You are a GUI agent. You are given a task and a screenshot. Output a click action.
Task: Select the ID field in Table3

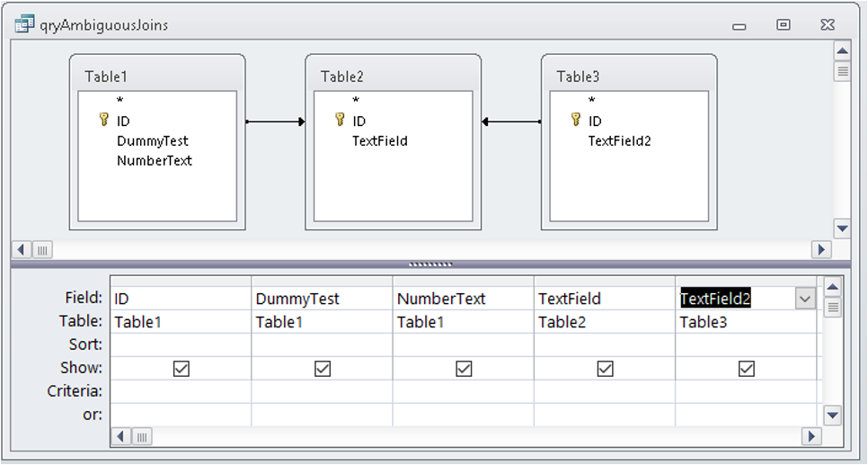[595, 121]
